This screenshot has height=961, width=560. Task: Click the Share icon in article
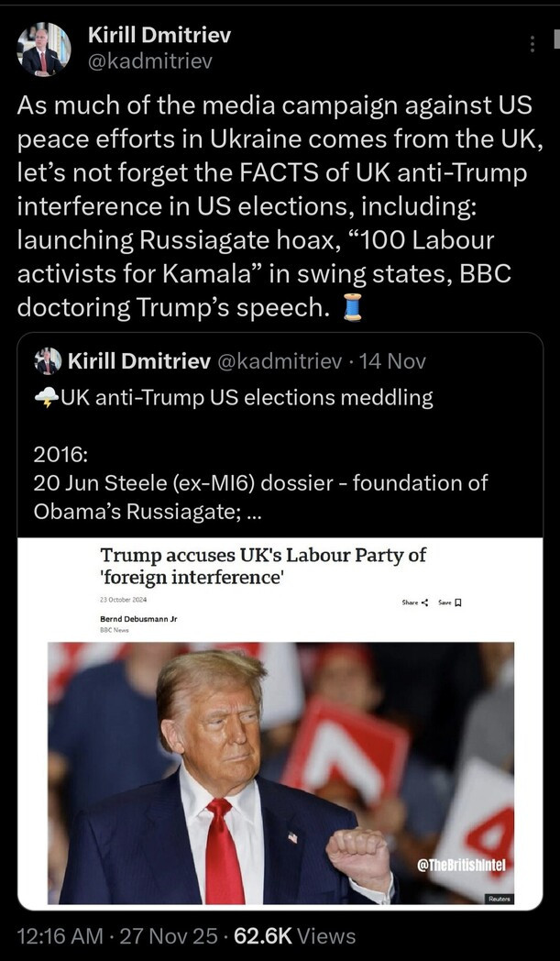(425, 602)
